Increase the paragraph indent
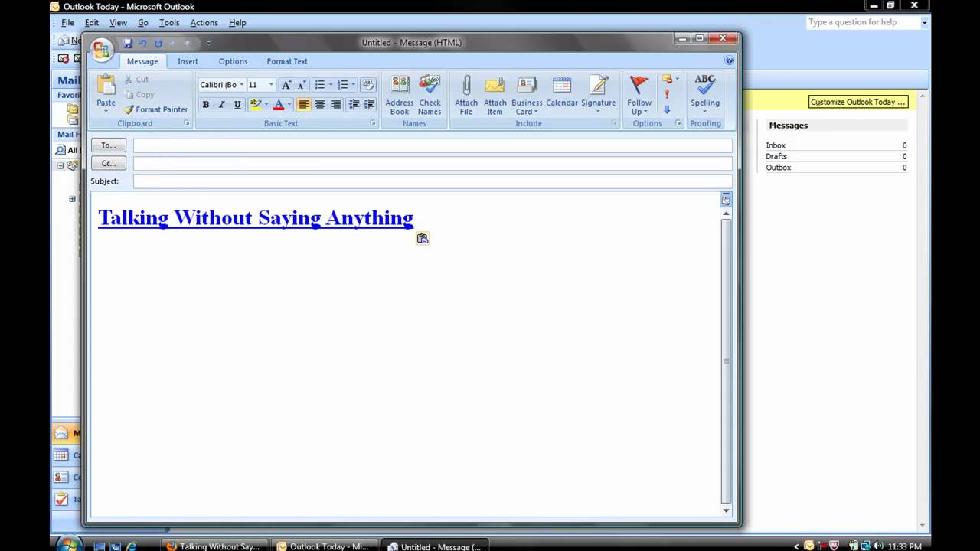Viewport: 980px width, 551px height. (x=369, y=105)
